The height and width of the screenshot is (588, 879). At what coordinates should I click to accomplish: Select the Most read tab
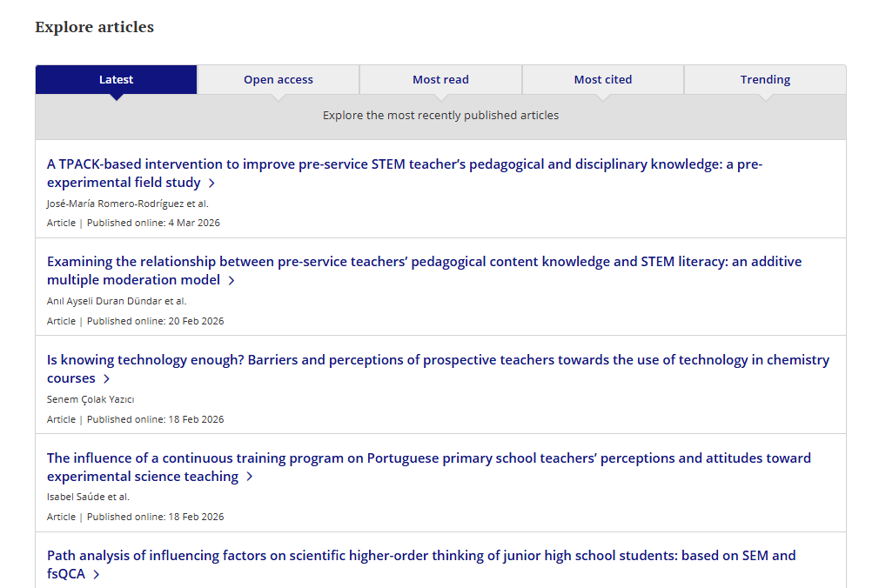(x=440, y=79)
